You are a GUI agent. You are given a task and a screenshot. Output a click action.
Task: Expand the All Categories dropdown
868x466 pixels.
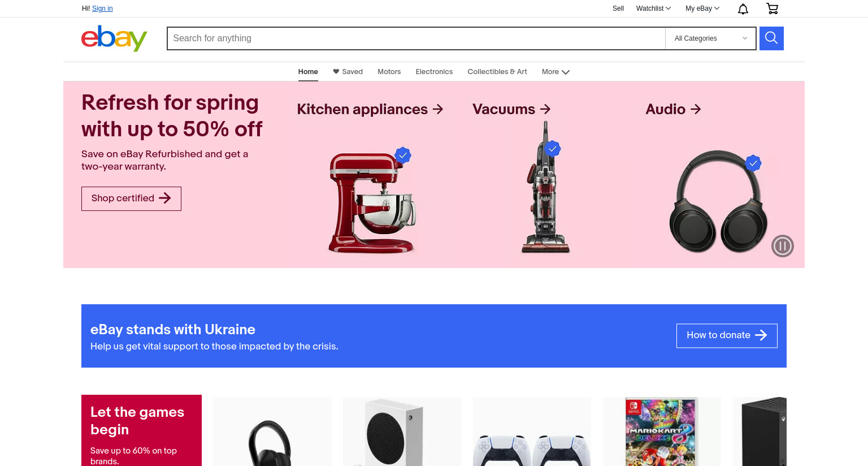click(x=711, y=38)
